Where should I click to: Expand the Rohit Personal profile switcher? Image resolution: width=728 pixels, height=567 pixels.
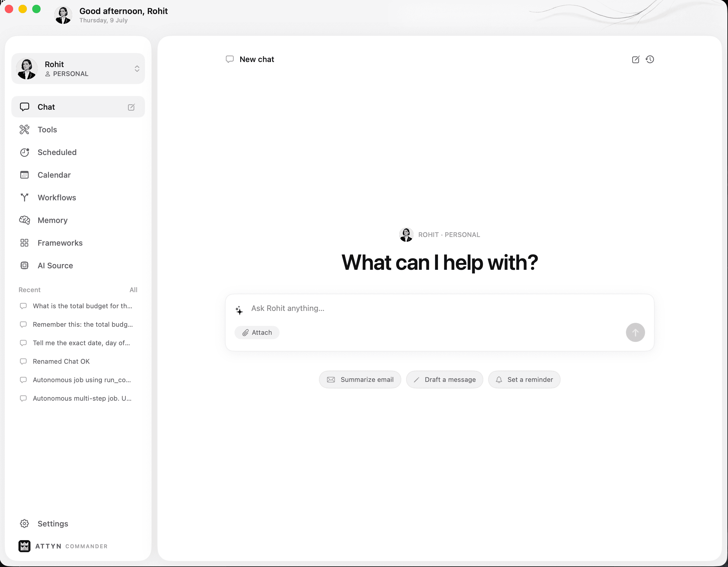[78, 69]
